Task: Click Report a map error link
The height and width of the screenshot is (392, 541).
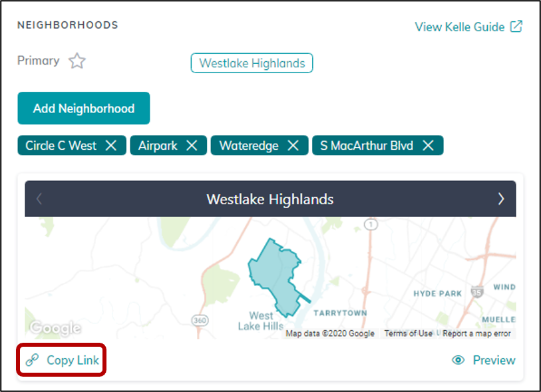Action: [x=476, y=333]
